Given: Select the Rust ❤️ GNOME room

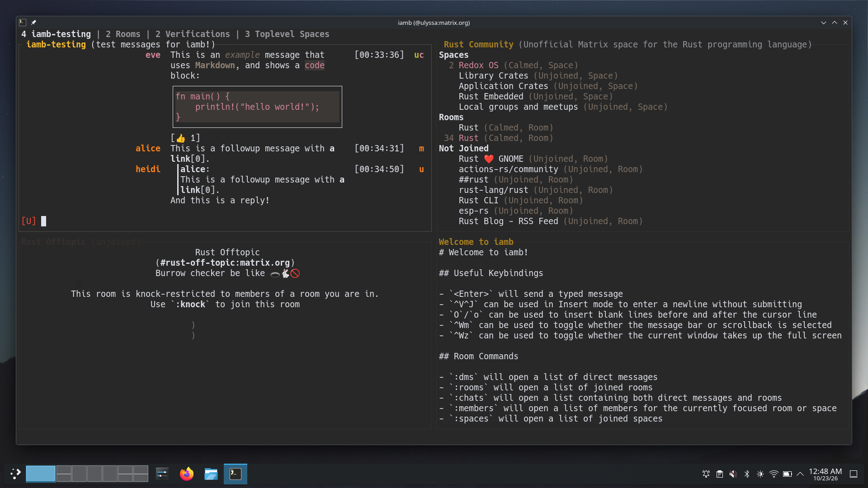Looking at the screenshot, I should tap(491, 159).
